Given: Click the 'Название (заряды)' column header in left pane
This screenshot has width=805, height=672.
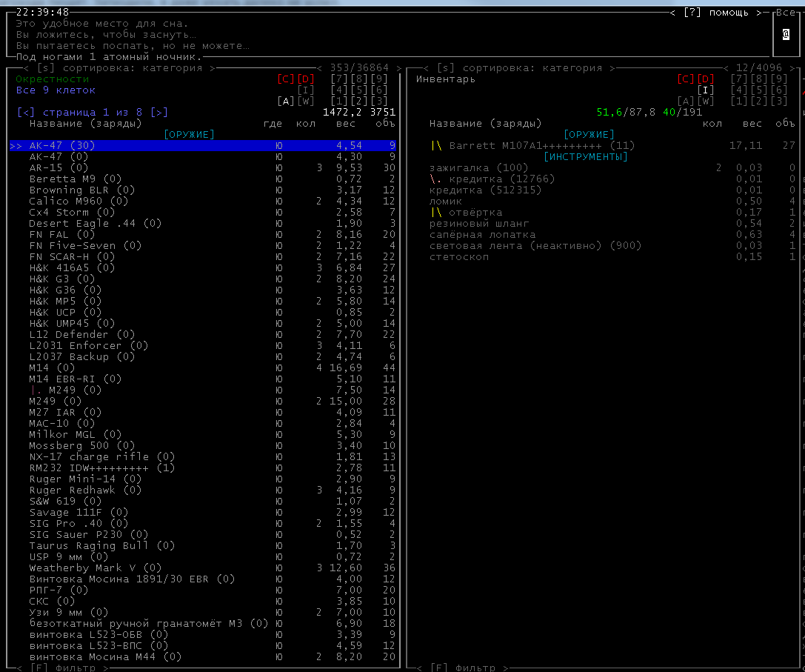Looking at the screenshot, I should (85, 123).
